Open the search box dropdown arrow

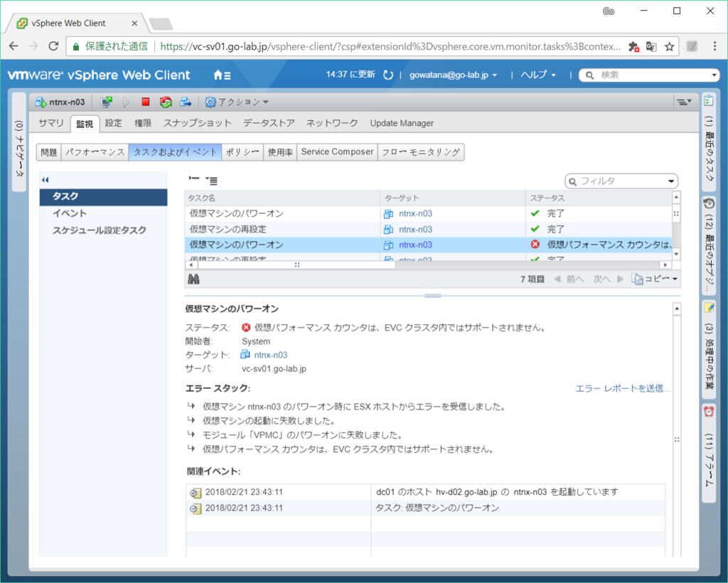click(714, 75)
